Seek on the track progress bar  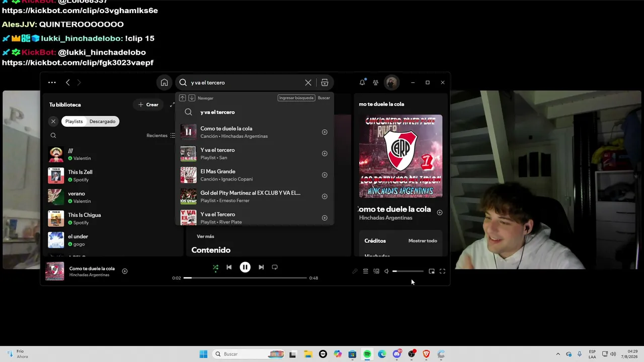pos(245,278)
